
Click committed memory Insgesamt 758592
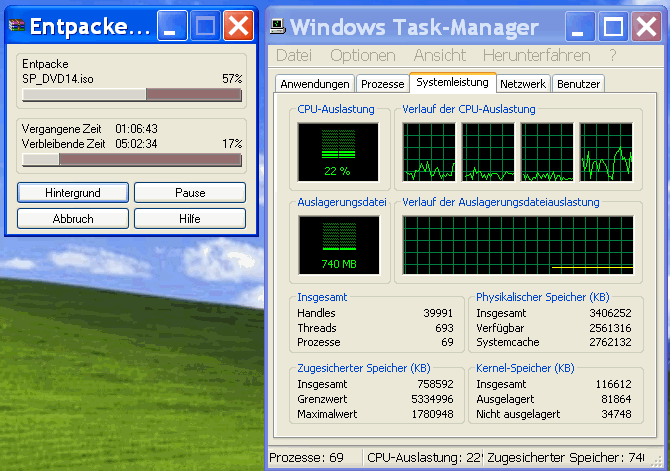point(435,384)
